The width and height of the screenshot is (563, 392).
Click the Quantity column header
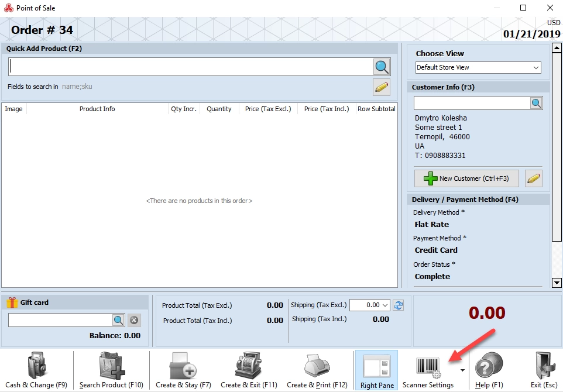click(x=219, y=109)
